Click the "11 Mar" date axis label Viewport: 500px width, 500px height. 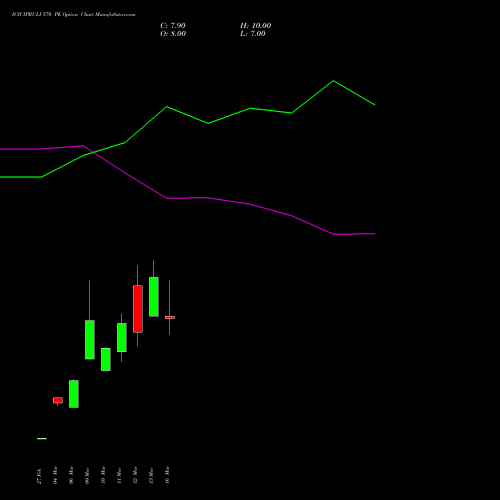[119, 475]
